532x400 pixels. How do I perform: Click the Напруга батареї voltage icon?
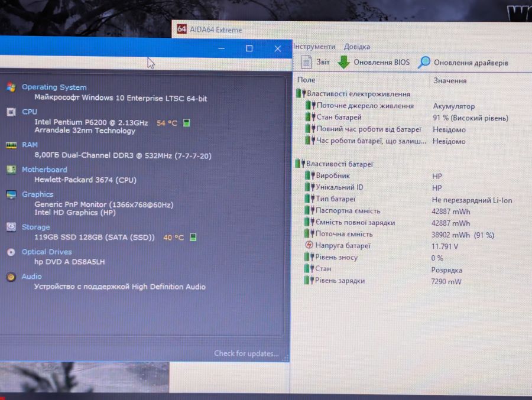(309, 245)
